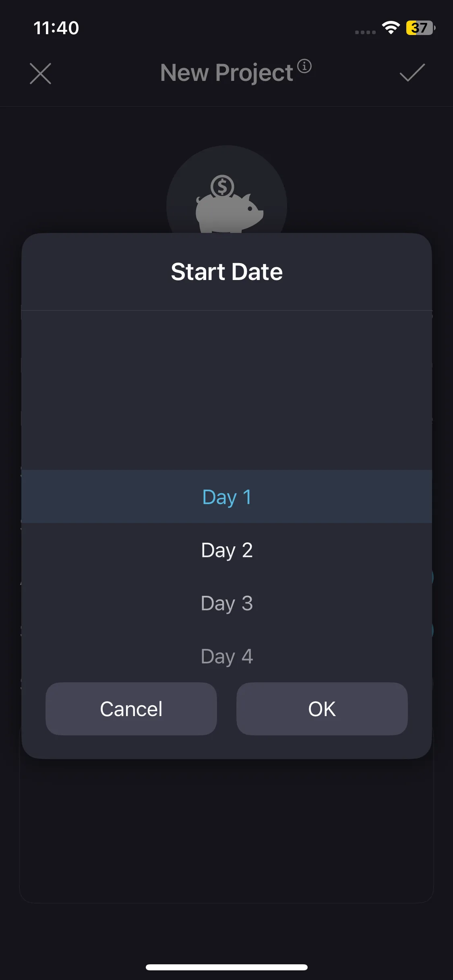Image resolution: width=453 pixels, height=980 pixels.
Task: Tap the battery indicator showing 37
Action: (420, 28)
